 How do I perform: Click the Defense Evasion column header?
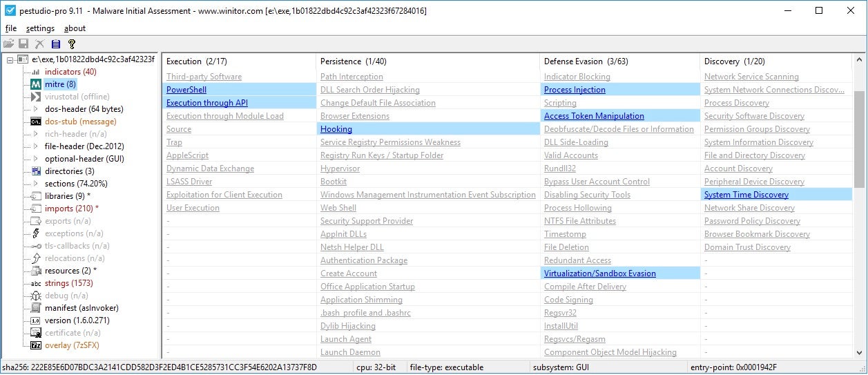[573, 61]
